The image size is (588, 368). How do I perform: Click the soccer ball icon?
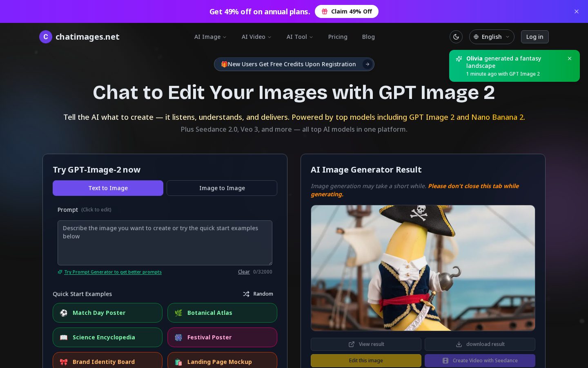pos(64,313)
